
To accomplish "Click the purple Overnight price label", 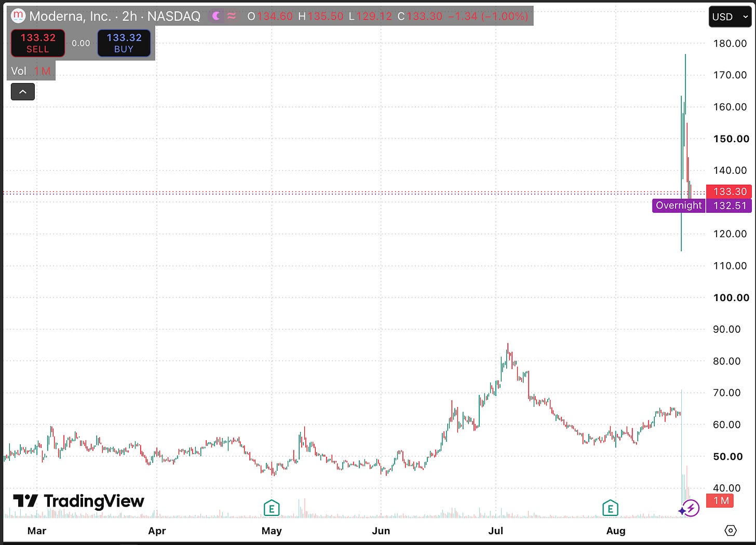I will [679, 206].
